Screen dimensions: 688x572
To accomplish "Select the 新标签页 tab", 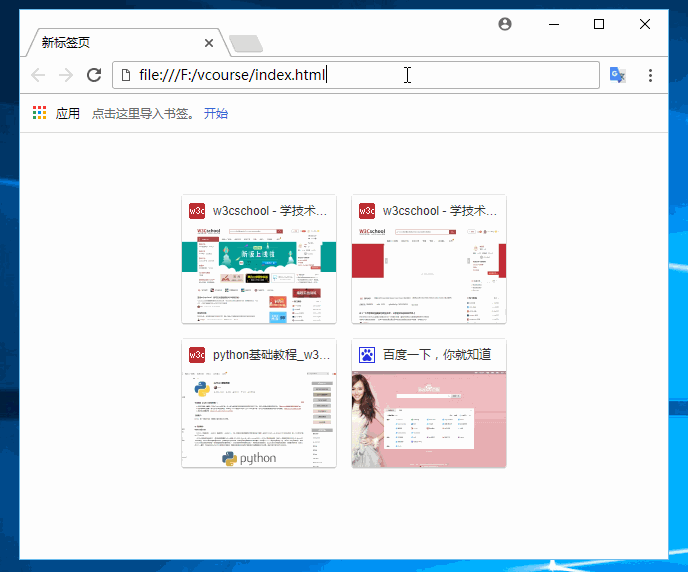I will [110, 43].
